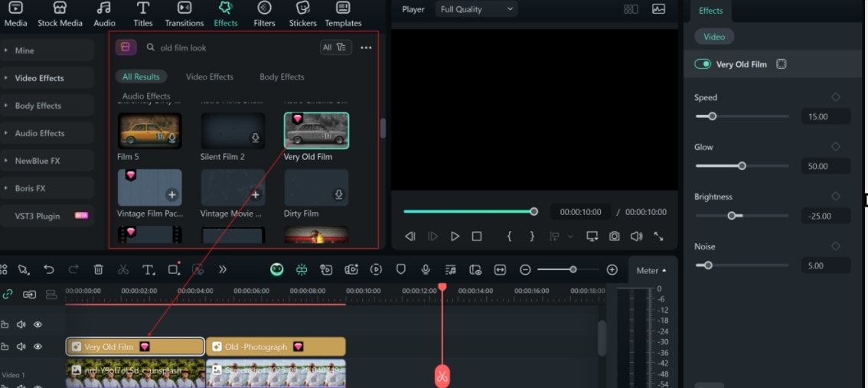The height and width of the screenshot is (388, 868).
Task: Switch to the Audio tab
Action: pyautogui.click(x=104, y=15)
